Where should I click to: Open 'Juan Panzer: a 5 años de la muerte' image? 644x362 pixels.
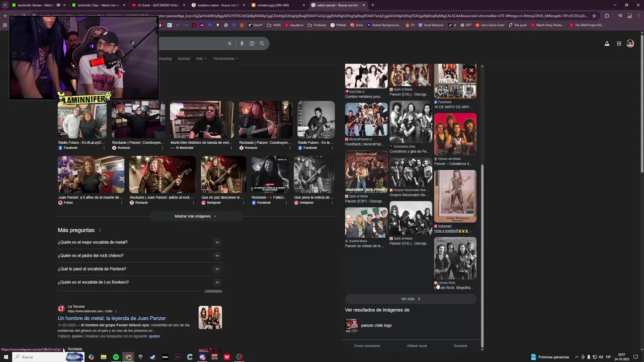(x=91, y=174)
